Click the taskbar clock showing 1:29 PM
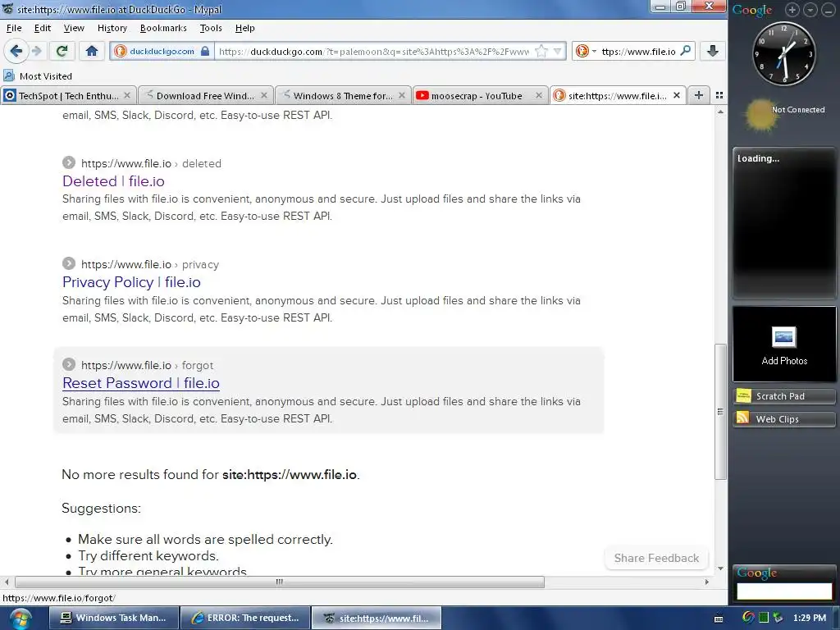 (x=810, y=618)
